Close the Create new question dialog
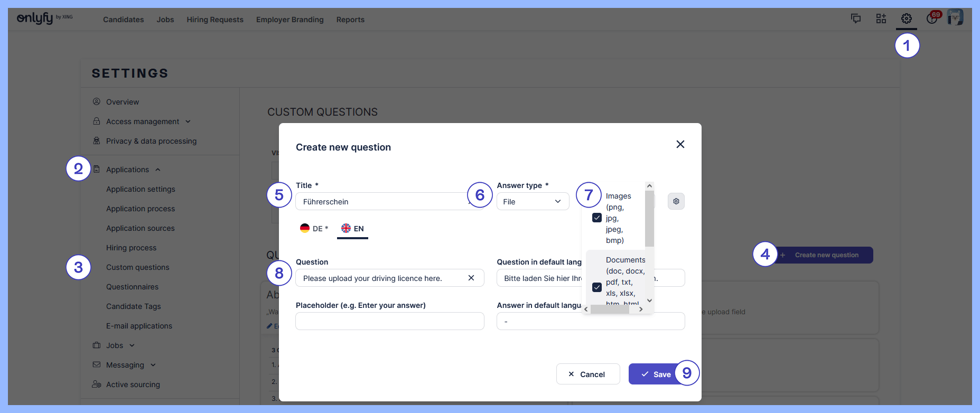 click(x=680, y=144)
